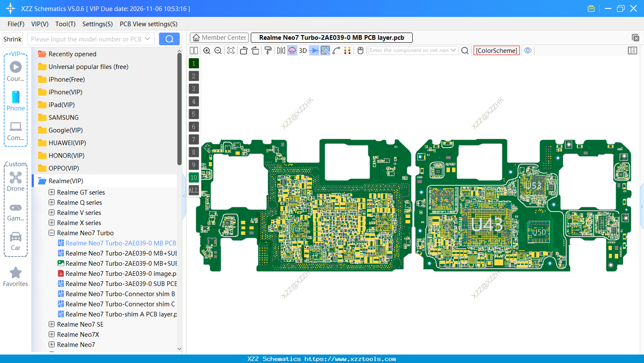
Task: Open the component or net name dropdown
Action: point(454,50)
